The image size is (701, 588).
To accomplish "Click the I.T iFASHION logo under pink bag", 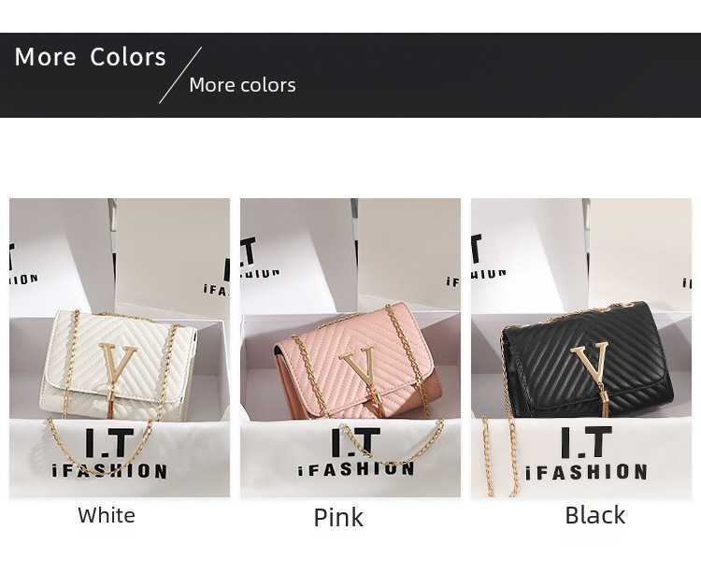I will (356, 452).
